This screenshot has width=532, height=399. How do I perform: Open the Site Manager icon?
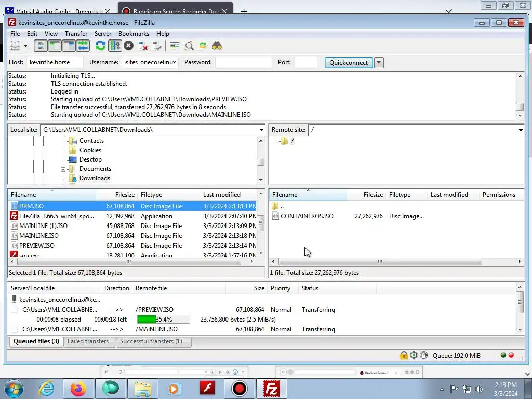point(15,46)
